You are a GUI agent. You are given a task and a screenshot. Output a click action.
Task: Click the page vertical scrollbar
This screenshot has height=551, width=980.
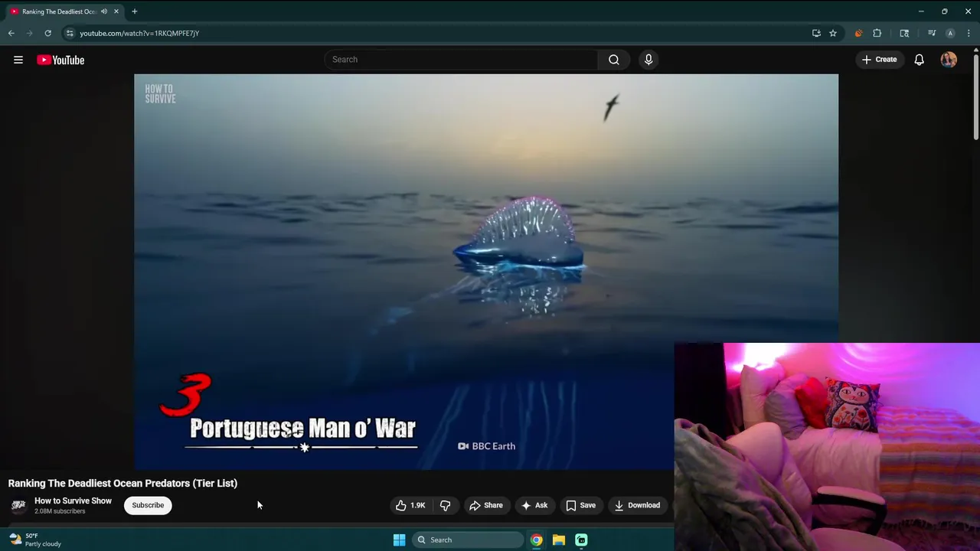(976, 96)
